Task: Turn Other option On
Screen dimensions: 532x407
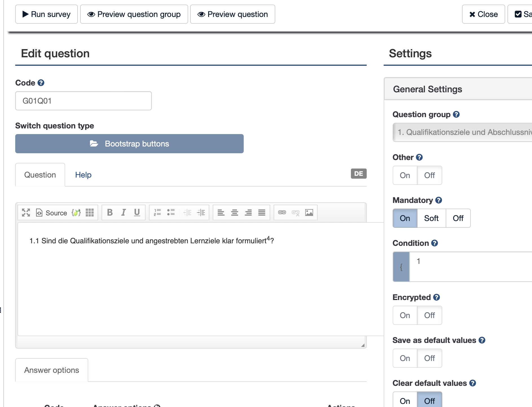Action: pos(405,175)
